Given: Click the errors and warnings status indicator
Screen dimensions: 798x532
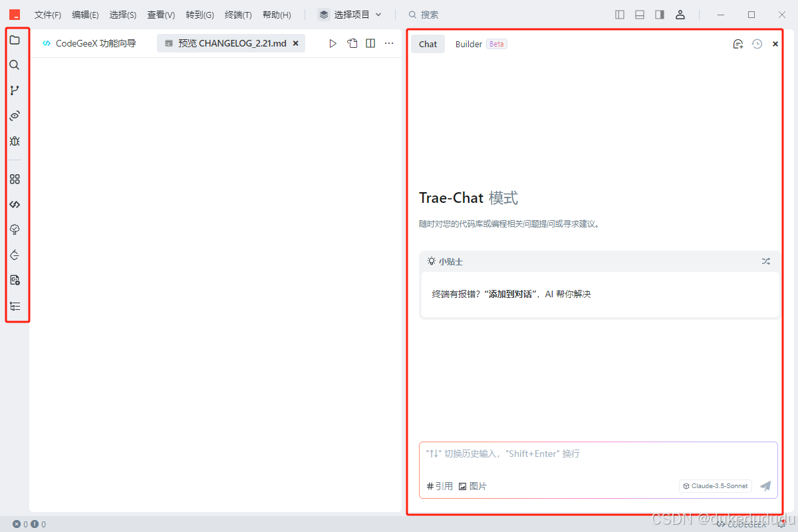Looking at the screenshot, I should coord(29,524).
